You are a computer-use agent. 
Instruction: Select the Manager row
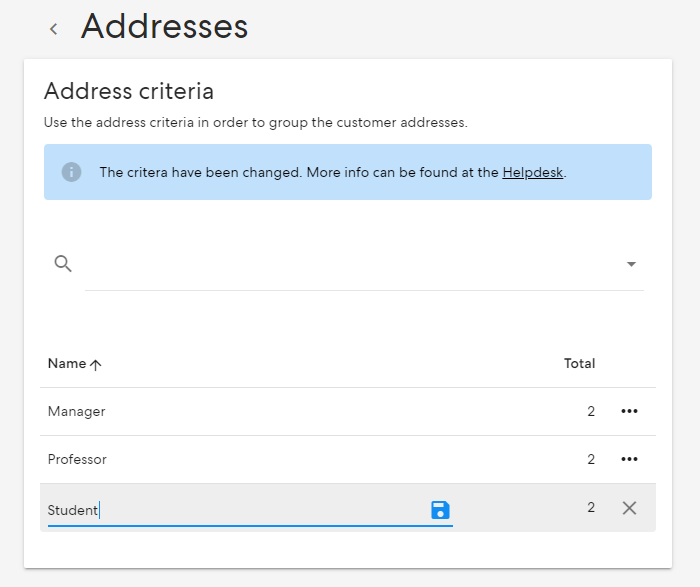pos(348,412)
